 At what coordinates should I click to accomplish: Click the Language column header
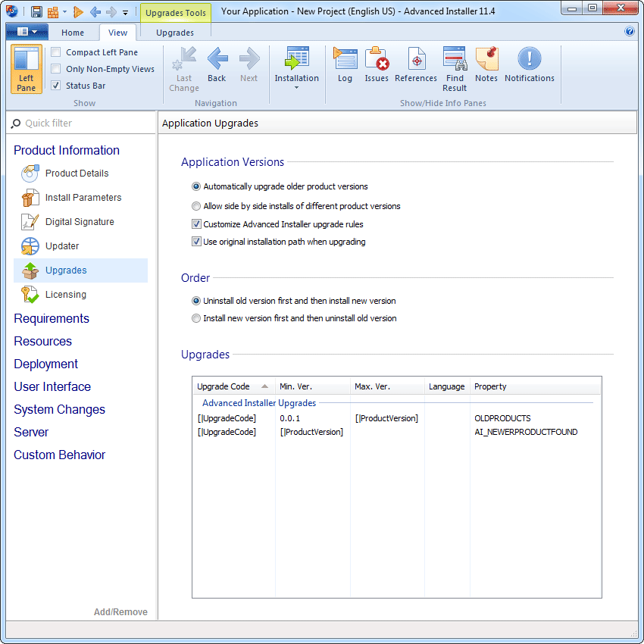pos(447,386)
